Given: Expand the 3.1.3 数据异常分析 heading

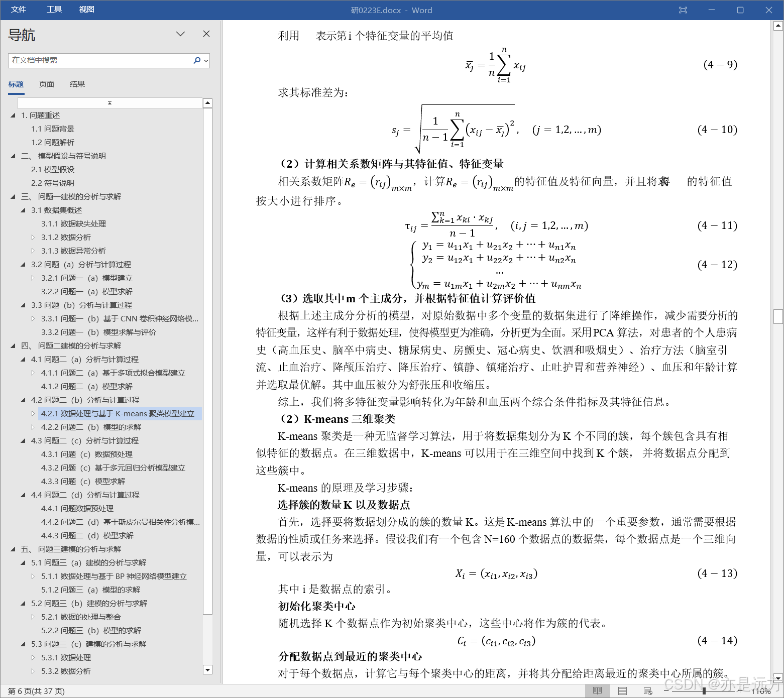Looking at the screenshot, I should [33, 251].
